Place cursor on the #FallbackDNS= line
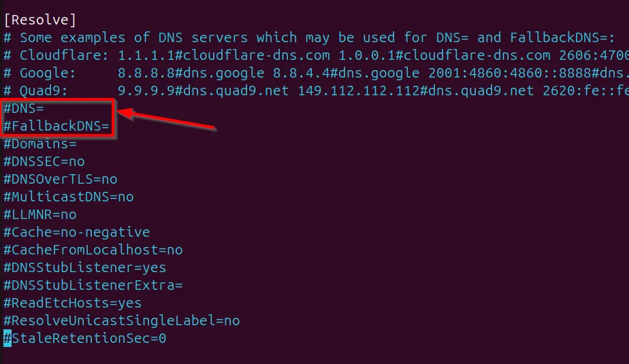The width and height of the screenshot is (629, 364). pyautogui.click(x=57, y=126)
